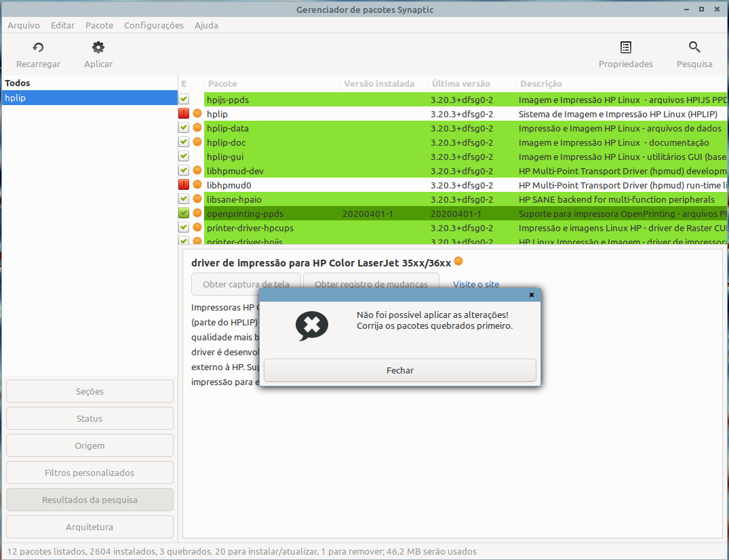
Task: Click the orange star icon beside hplip-data
Action: [x=197, y=128]
